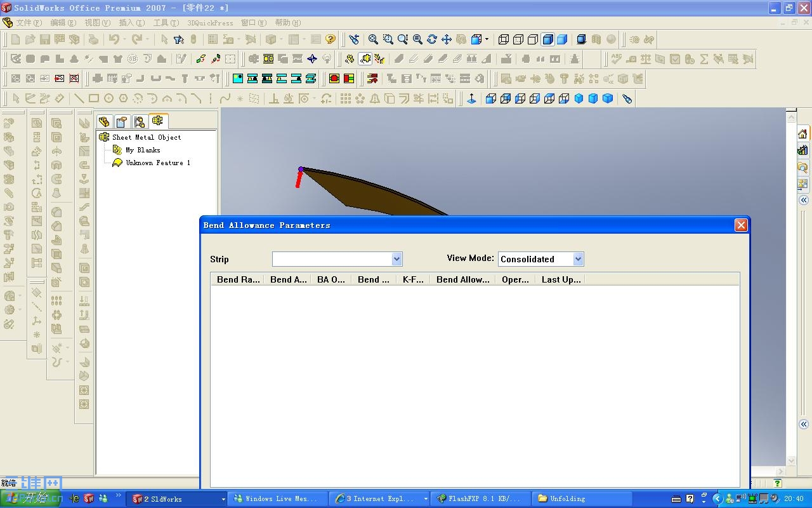Open the PropertyManager tab
This screenshot has width=812, height=508.
pyautogui.click(x=122, y=121)
